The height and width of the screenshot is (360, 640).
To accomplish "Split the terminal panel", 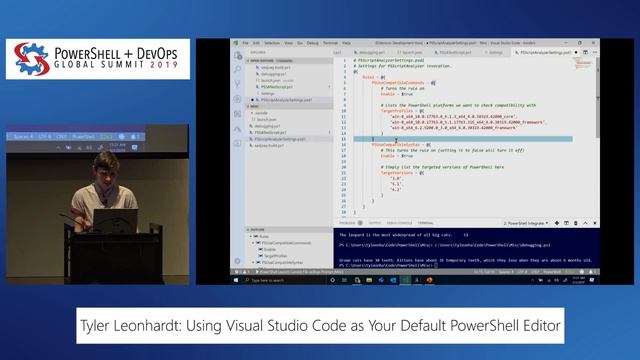I will pos(566,223).
